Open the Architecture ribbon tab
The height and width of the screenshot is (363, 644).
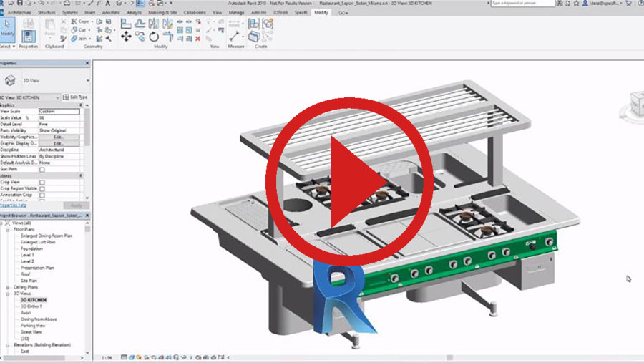[x=19, y=13]
